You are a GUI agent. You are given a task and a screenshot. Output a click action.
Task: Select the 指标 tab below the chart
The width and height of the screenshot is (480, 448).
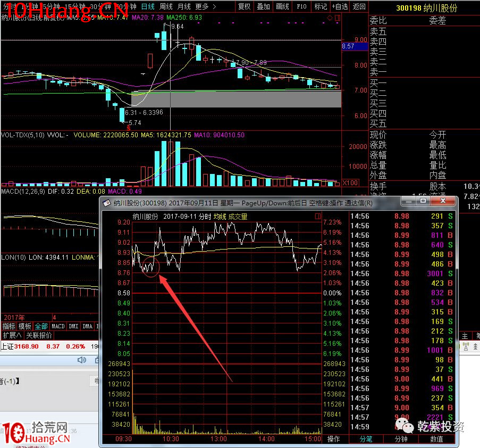pyautogui.click(x=9, y=326)
